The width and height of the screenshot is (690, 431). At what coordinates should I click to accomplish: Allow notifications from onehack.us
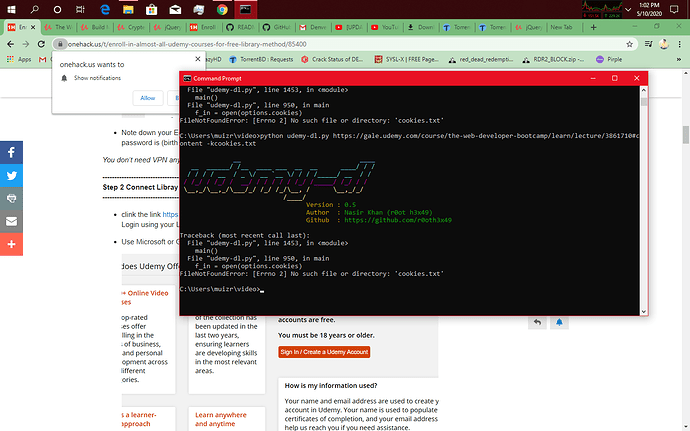(147, 97)
